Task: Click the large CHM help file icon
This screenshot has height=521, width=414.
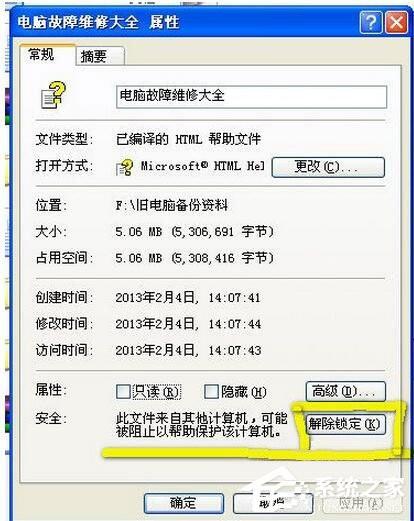Action: [x=53, y=96]
